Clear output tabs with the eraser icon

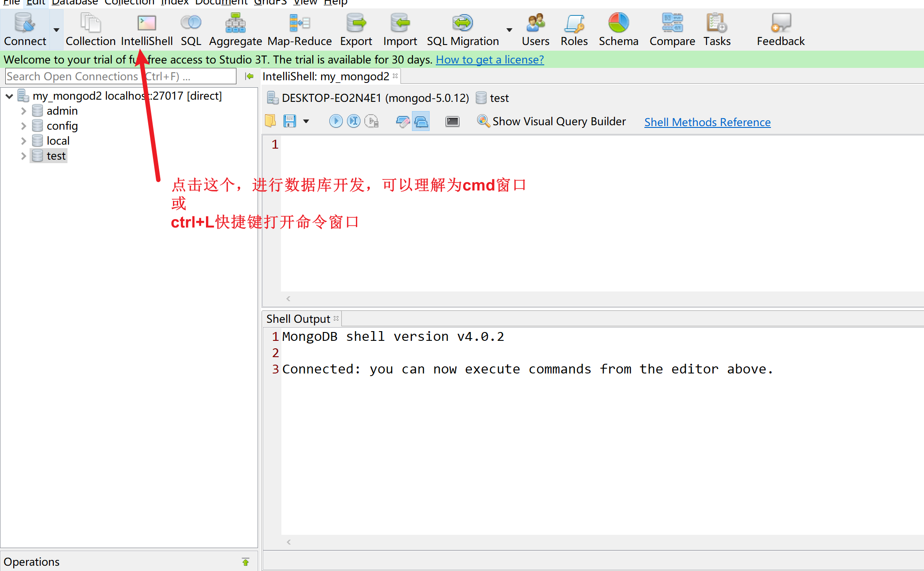pos(402,121)
